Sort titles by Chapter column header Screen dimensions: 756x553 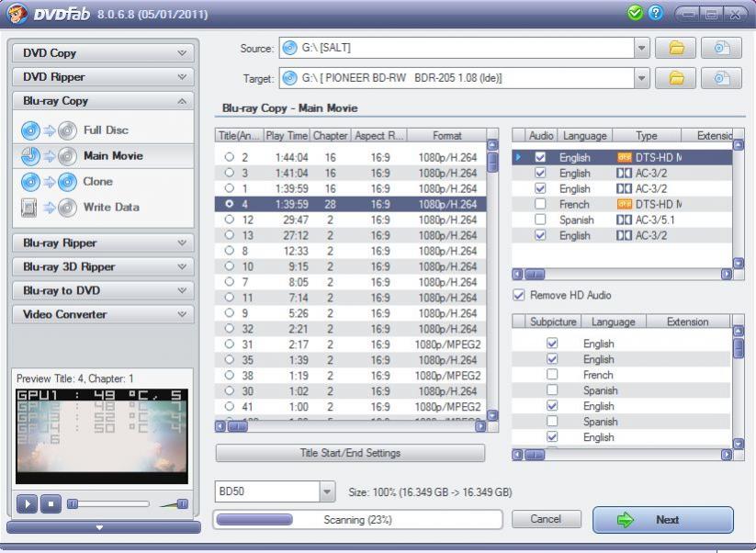click(x=331, y=135)
